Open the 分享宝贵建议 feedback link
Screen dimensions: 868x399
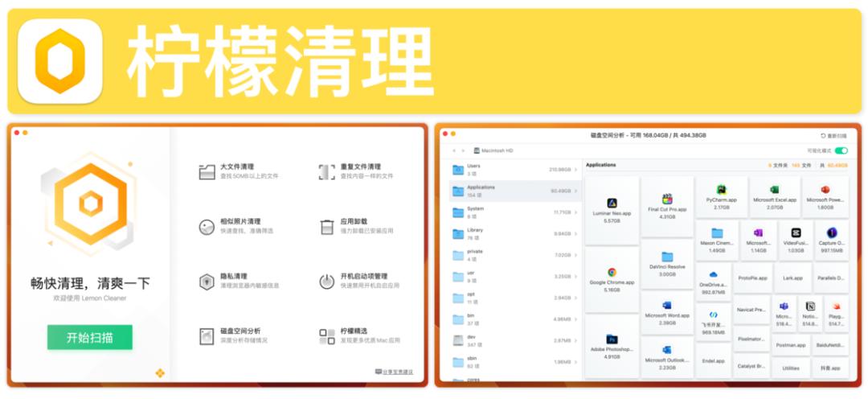394,372
